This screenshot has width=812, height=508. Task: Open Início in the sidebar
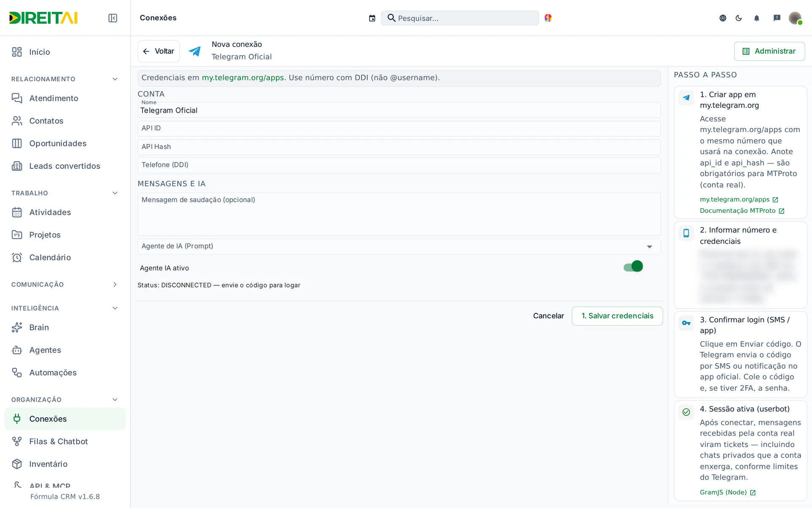tap(65, 52)
